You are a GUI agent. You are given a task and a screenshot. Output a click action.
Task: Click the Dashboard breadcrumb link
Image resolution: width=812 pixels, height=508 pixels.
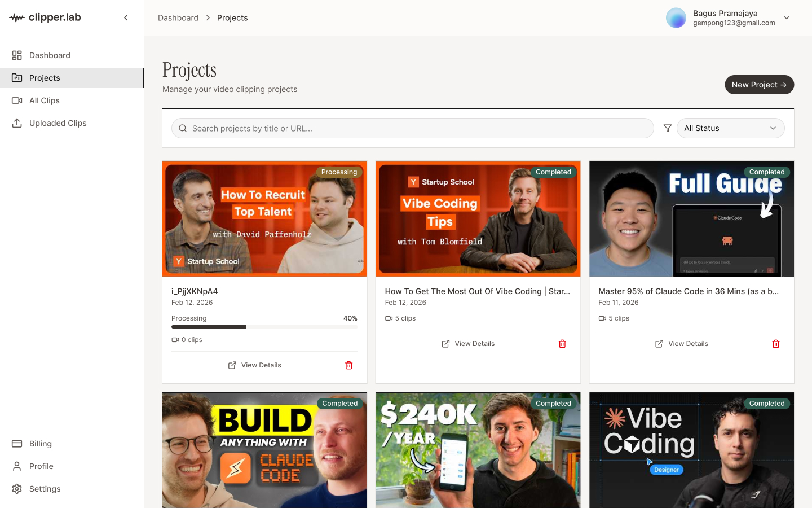(x=178, y=18)
